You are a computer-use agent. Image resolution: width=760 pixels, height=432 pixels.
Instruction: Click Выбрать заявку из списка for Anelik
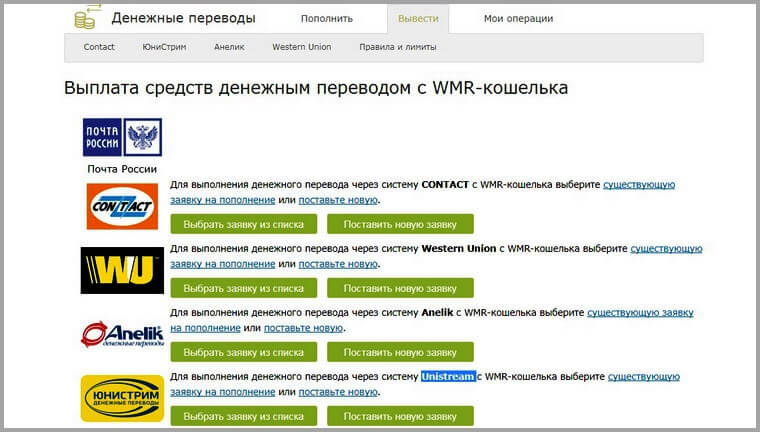tap(244, 352)
